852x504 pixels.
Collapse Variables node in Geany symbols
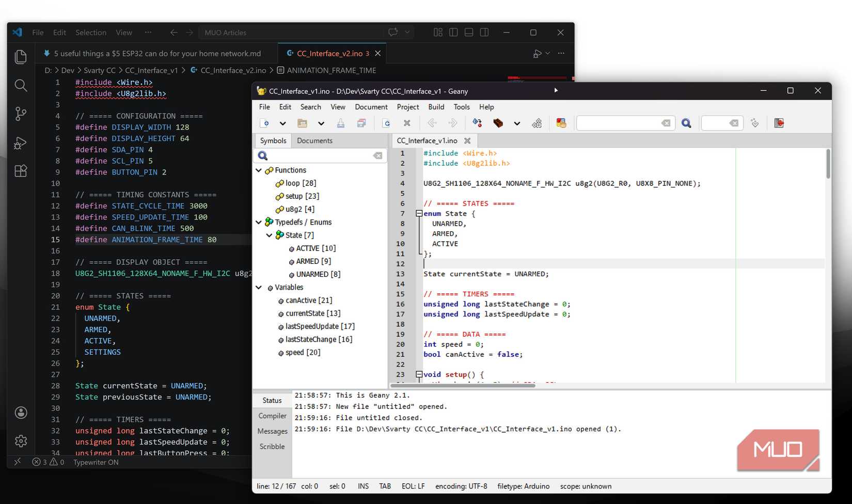259,287
